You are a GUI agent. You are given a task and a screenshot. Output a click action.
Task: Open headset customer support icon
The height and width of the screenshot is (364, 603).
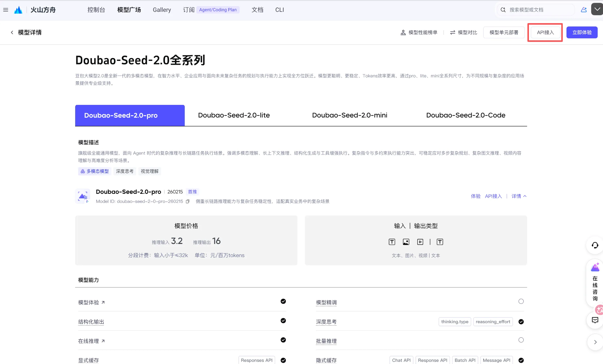point(595,245)
